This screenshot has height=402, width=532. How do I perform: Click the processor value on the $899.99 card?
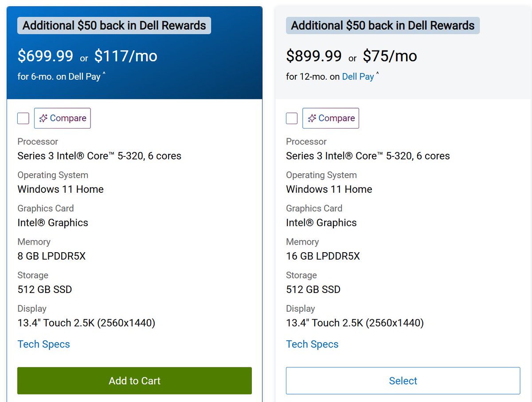[x=368, y=156]
